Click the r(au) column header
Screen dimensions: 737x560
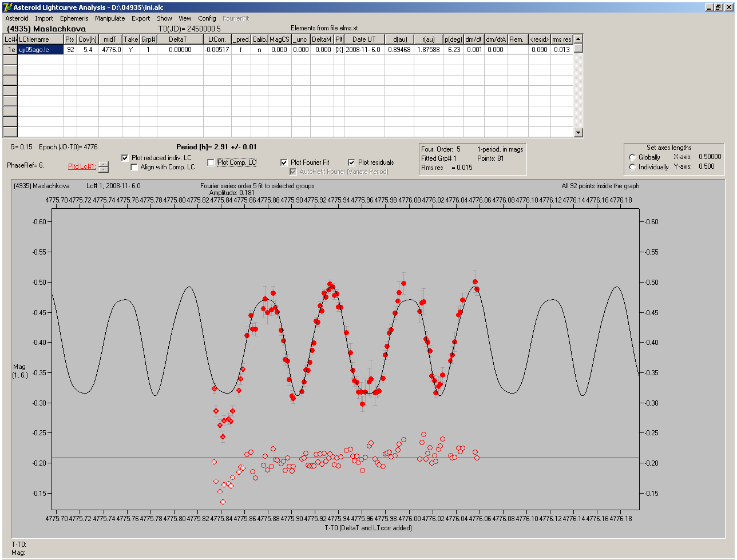click(428, 39)
